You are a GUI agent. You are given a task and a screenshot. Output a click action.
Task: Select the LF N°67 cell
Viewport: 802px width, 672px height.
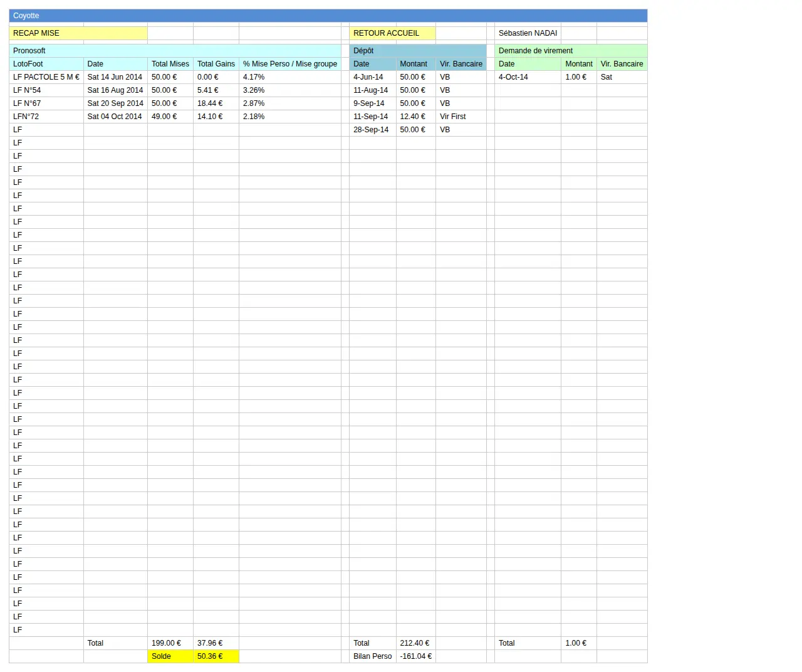pos(46,103)
